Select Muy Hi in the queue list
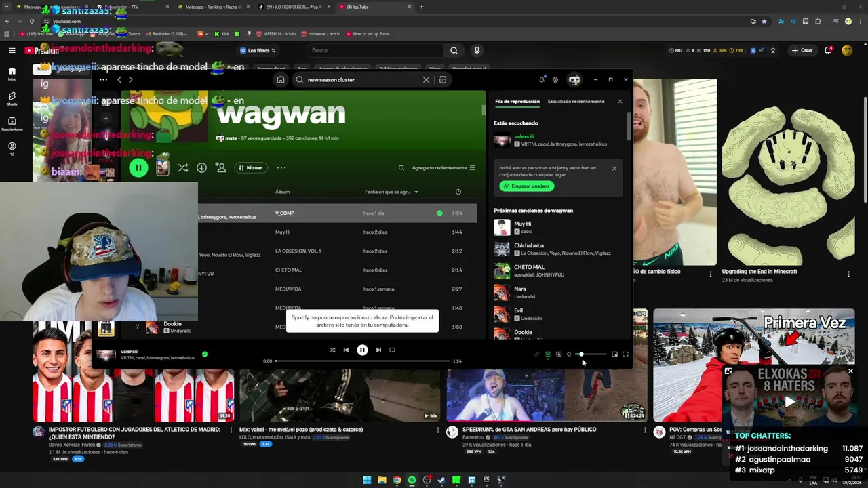Viewport: 868px width, 488px height. [557, 228]
